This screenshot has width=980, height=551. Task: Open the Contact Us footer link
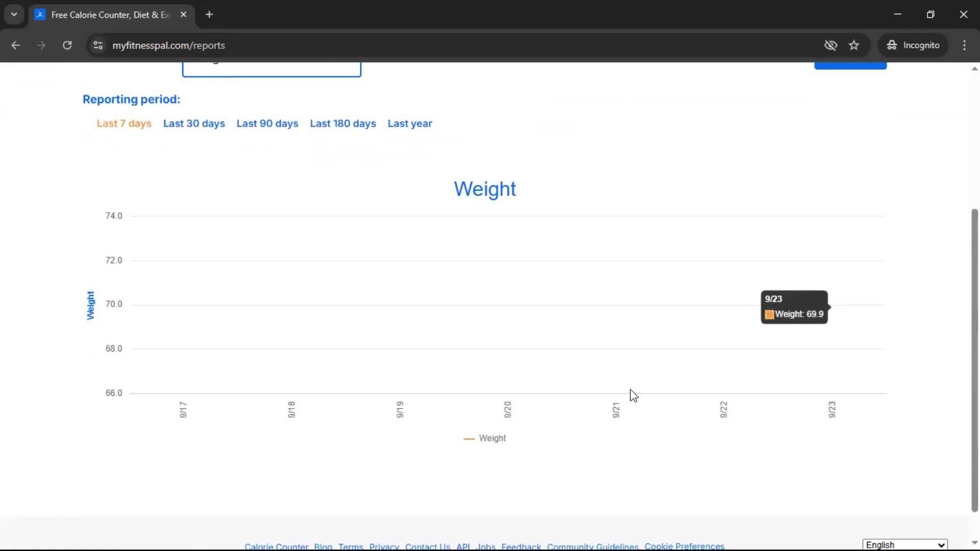[428, 546]
